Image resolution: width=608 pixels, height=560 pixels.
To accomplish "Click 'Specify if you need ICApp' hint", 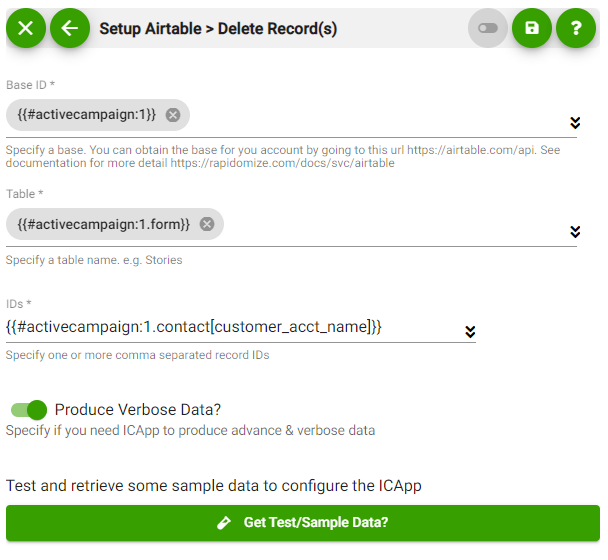I will pyautogui.click(x=190, y=430).
